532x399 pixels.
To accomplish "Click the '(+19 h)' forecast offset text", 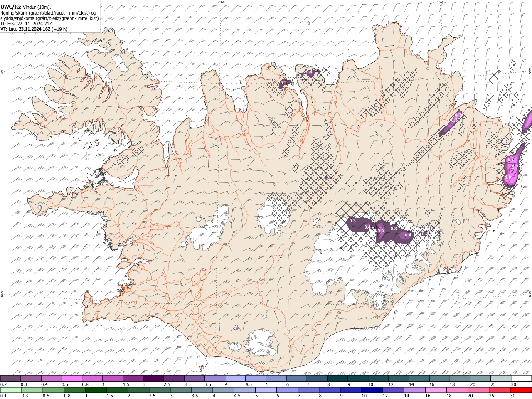I will 60,29.
